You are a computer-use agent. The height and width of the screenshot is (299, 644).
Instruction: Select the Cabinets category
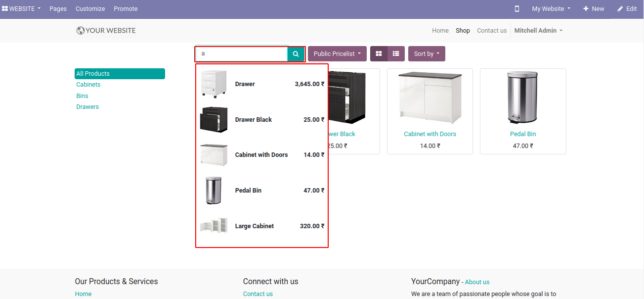88,85
